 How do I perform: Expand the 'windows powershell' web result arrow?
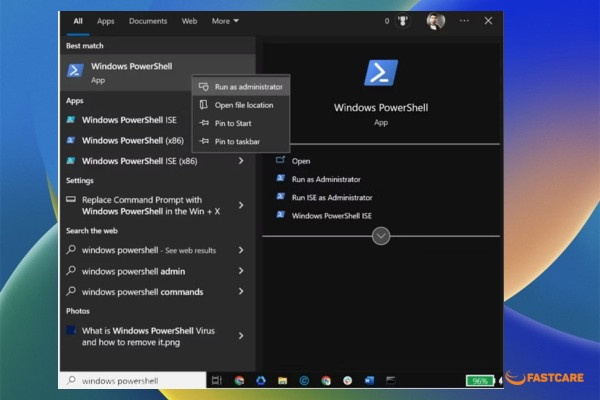click(x=241, y=250)
